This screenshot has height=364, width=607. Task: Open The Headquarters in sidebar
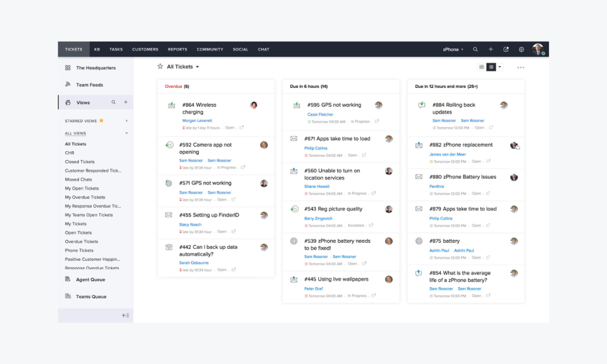(96, 68)
